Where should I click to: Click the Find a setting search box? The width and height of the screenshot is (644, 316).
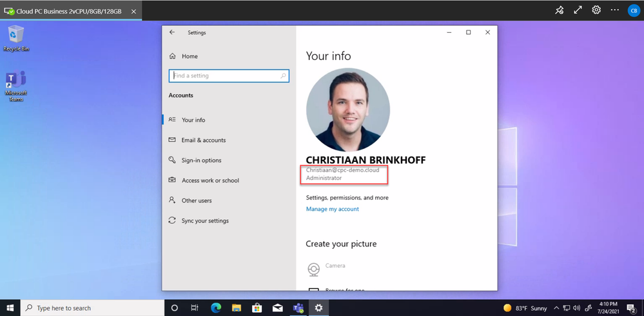(228, 76)
